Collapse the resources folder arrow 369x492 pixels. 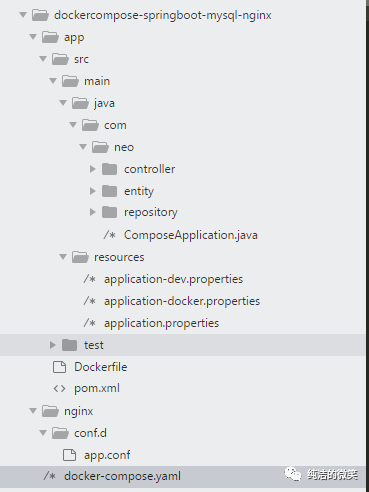click(63, 257)
